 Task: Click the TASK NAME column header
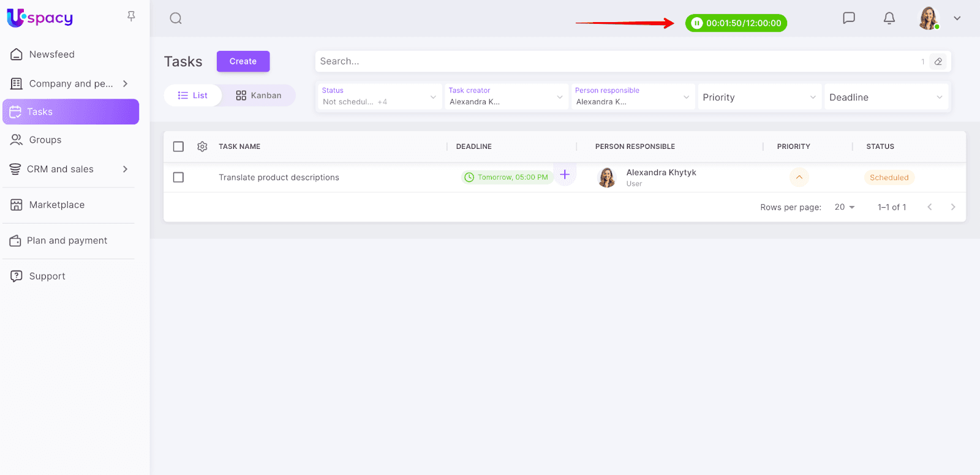pos(239,146)
